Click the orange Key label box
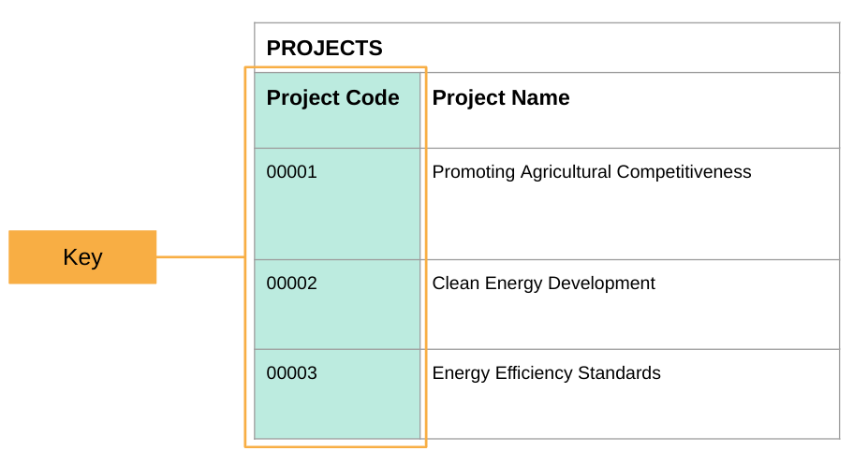This screenshot has width=868, height=451. tap(82, 256)
